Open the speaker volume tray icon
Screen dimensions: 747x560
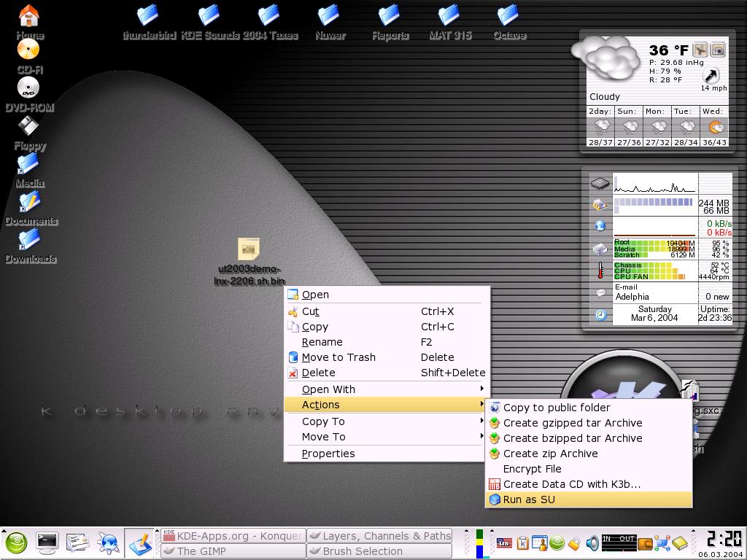592,542
